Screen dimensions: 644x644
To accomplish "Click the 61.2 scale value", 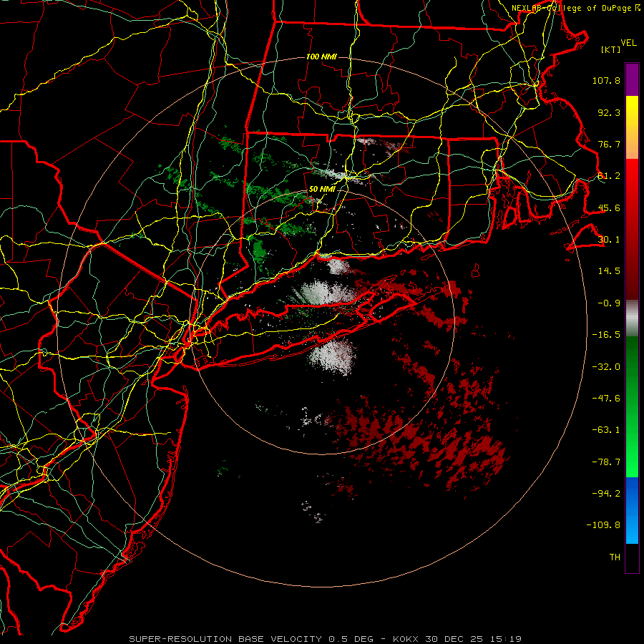I will tap(609, 176).
